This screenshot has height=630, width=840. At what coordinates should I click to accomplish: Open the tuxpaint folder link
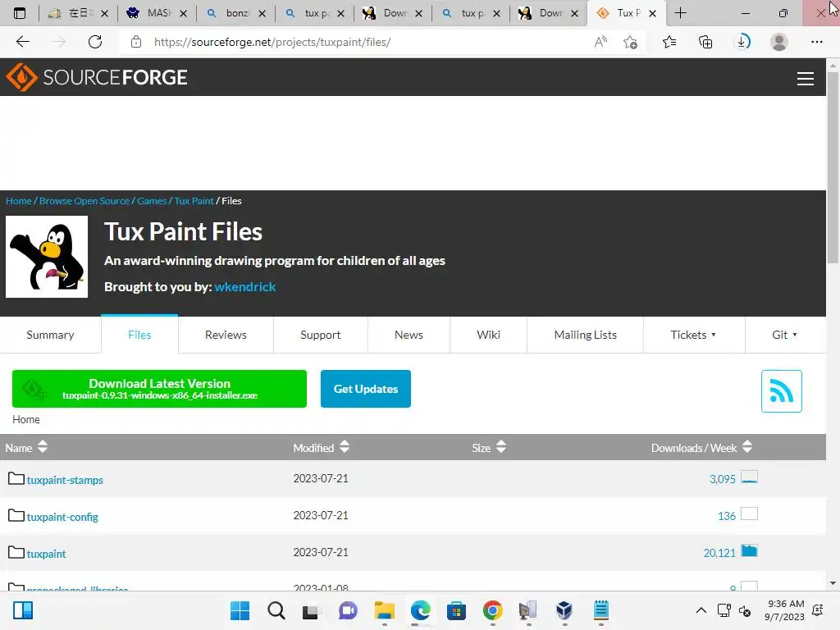[x=46, y=554]
